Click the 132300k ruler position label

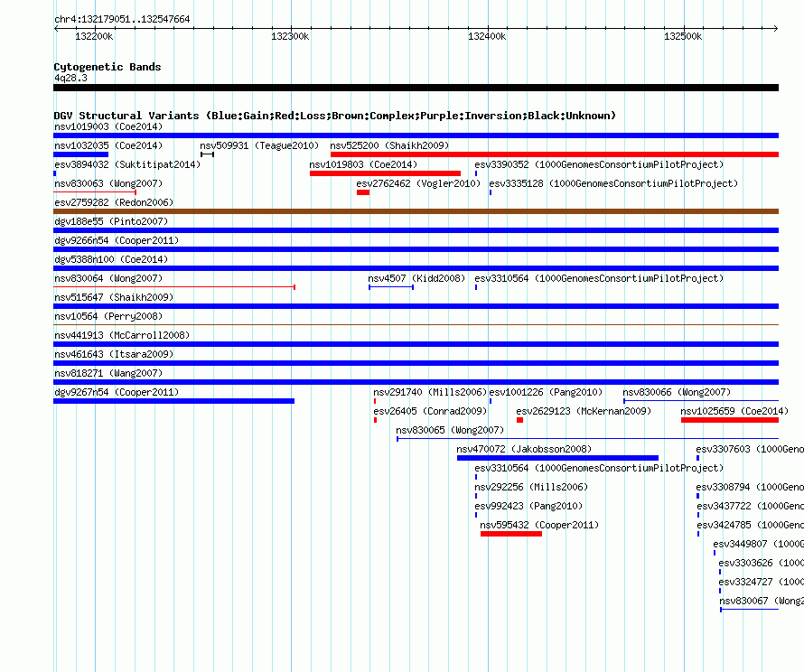290,36
